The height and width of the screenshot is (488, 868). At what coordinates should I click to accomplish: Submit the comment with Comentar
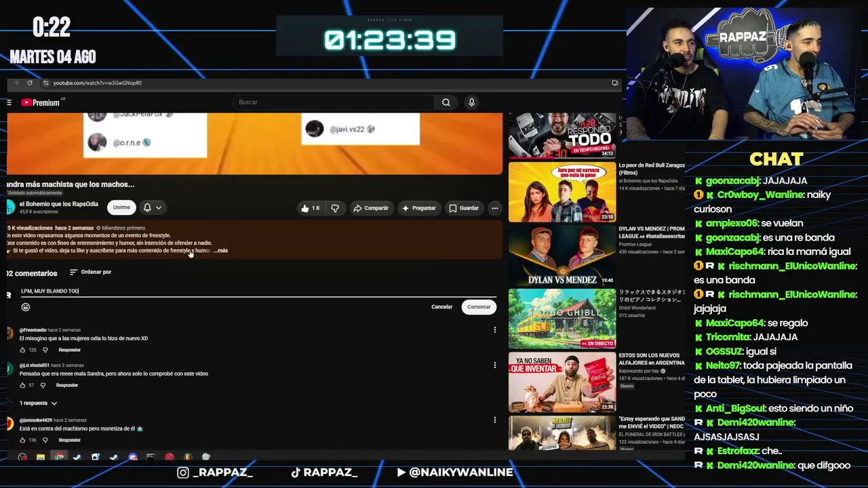[479, 307]
